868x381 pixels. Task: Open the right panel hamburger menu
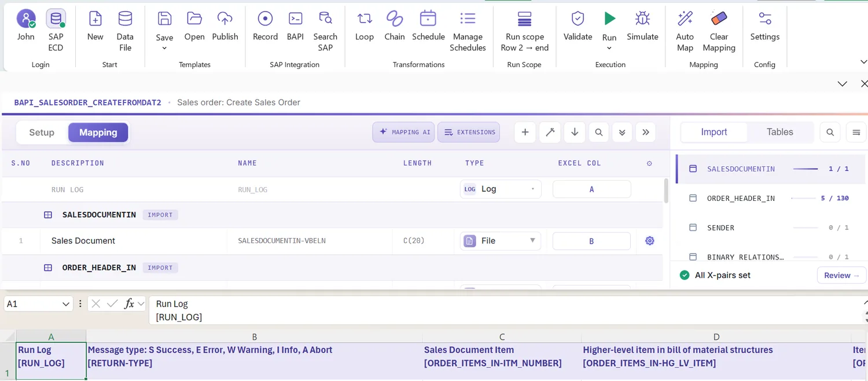click(x=856, y=132)
